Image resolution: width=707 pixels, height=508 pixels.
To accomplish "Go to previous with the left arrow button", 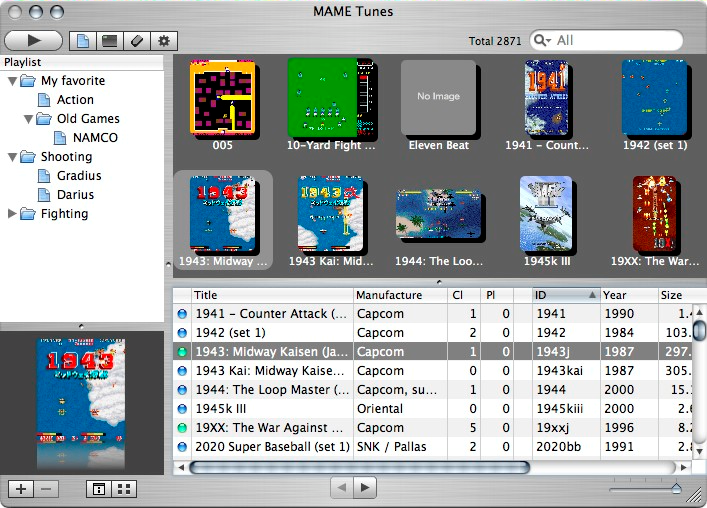I will click(x=342, y=487).
